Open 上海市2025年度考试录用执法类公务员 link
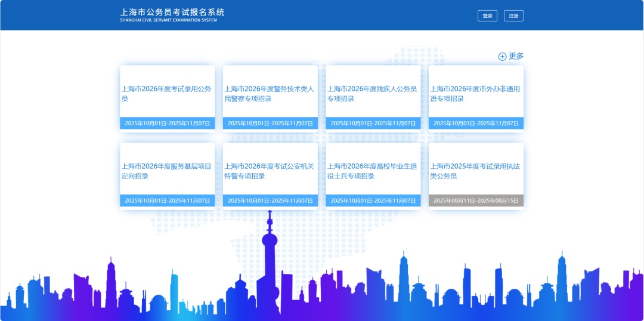 point(475,171)
